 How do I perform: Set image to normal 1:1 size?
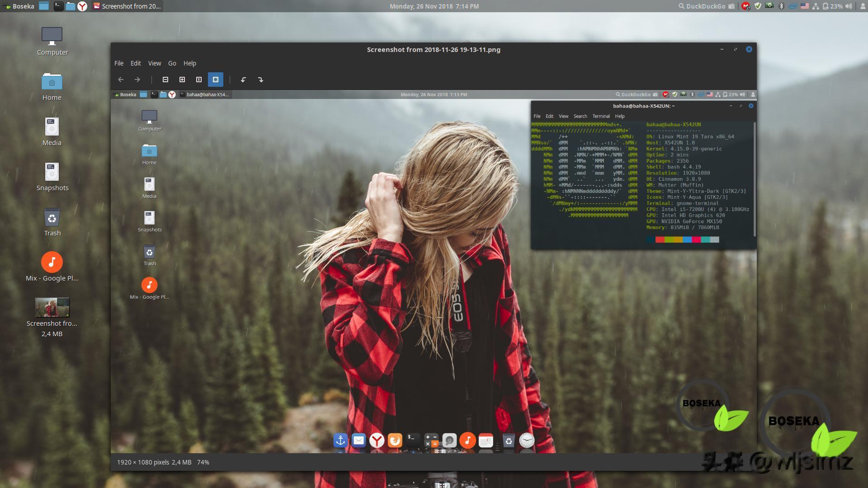click(x=199, y=80)
